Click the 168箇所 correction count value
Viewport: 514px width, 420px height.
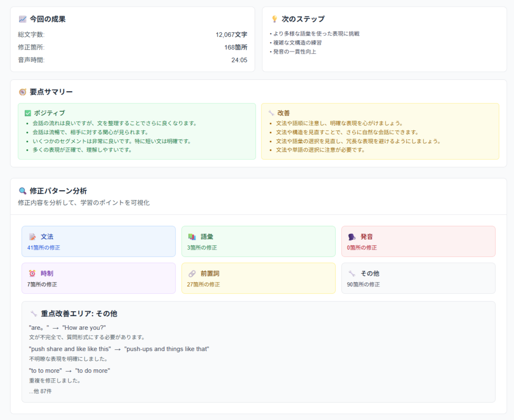pos(236,47)
